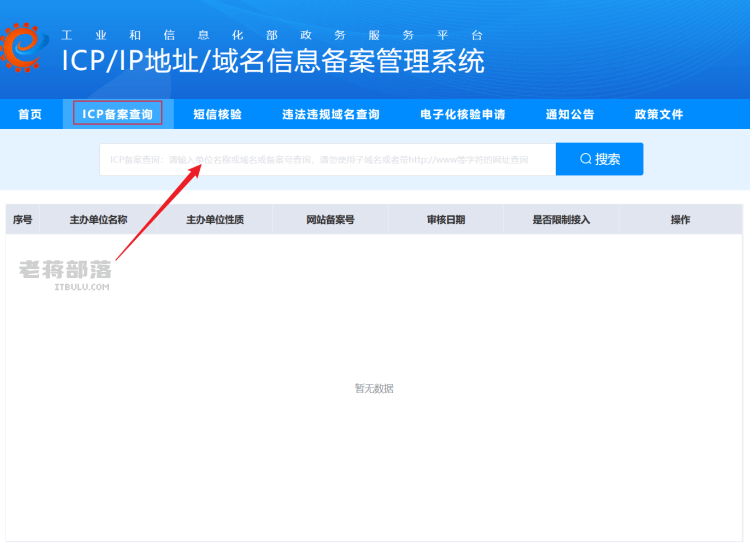Click the MIIT gear logo icon
This screenshot has width=750, height=546.
[x=23, y=48]
